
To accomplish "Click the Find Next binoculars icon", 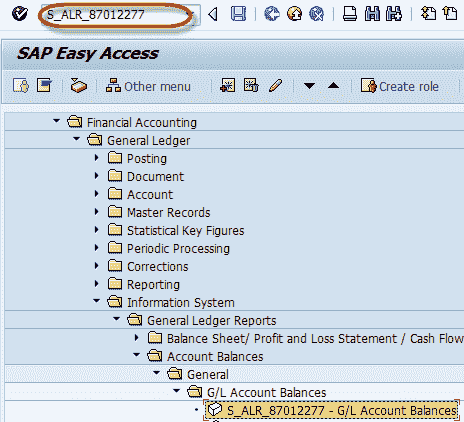I will [x=394, y=14].
